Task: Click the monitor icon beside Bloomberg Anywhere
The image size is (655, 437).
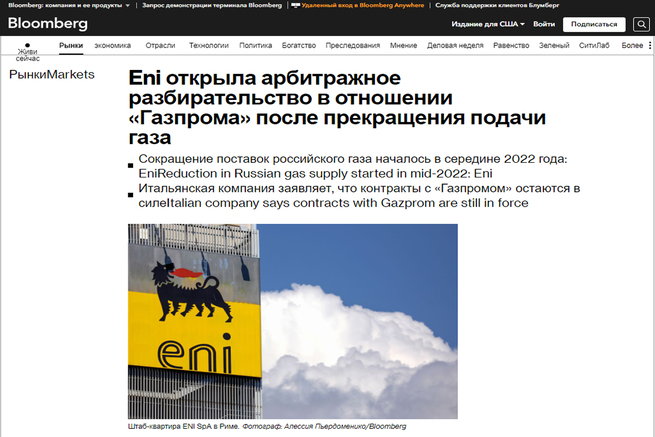Action: coord(295,5)
